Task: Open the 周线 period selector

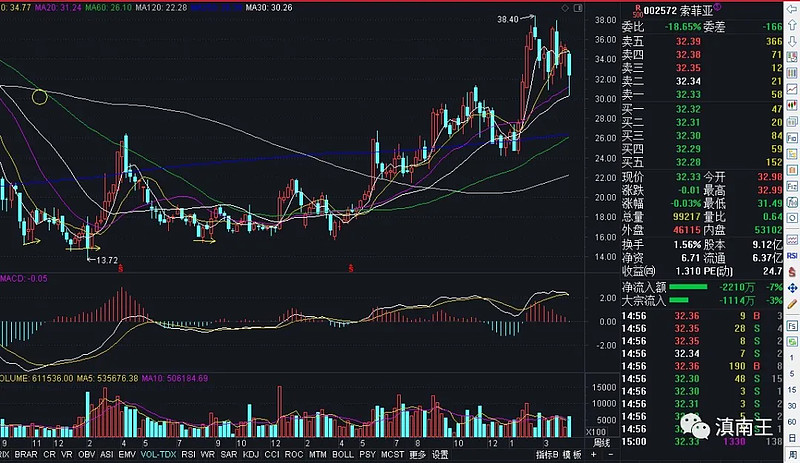Action: (602, 443)
